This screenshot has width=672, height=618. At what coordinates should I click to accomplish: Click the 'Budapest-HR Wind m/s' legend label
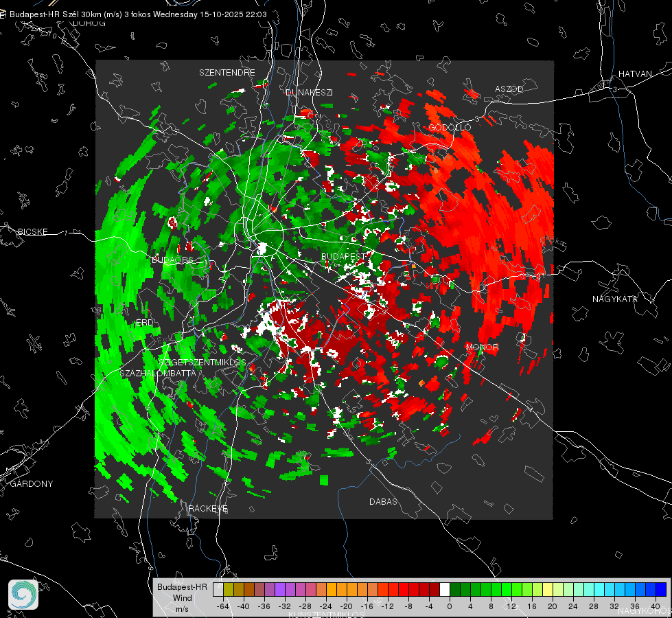point(182,597)
